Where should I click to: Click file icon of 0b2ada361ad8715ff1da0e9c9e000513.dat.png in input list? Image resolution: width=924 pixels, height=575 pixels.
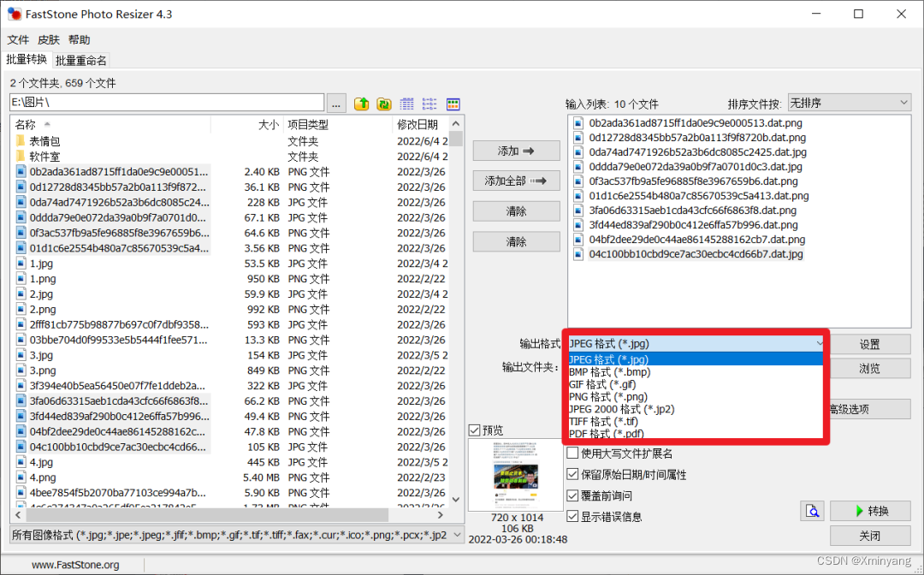(578, 123)
